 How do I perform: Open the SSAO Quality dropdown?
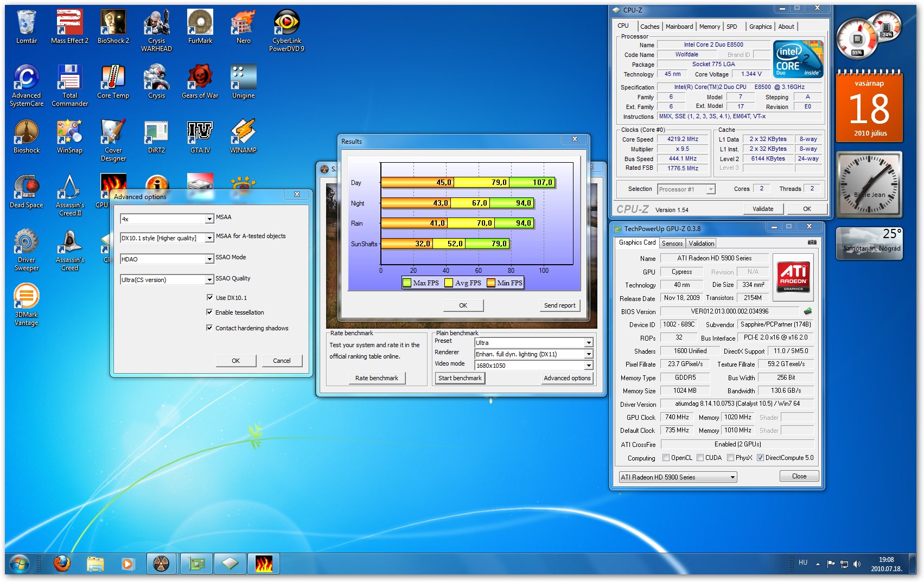(167, 280)
